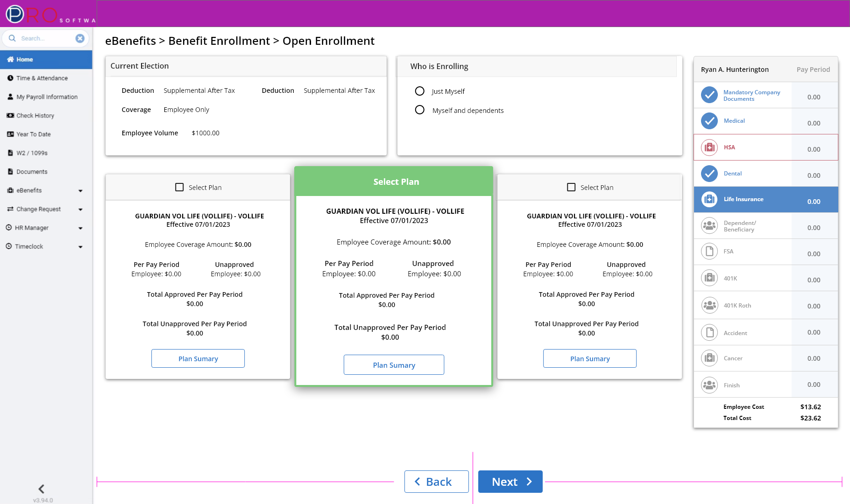Check Select Plan on the right card
The image size is (850, 504).
(571, 187)
